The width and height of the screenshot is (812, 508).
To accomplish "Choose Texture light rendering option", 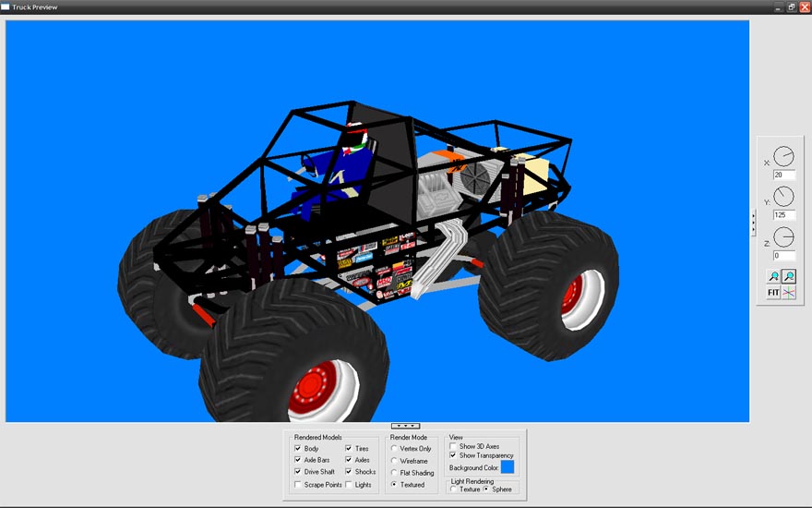I will [x=453, y=490].
